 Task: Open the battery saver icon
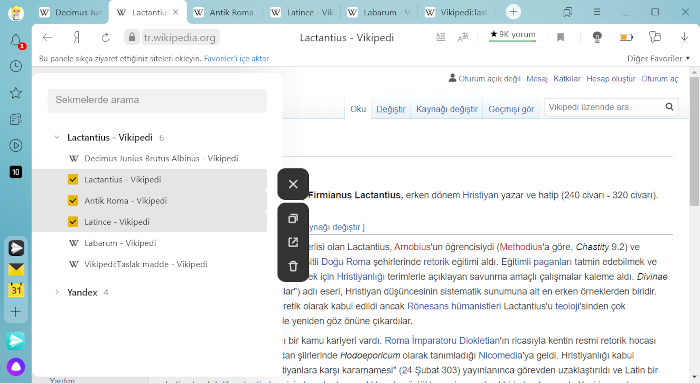point(626,38)
